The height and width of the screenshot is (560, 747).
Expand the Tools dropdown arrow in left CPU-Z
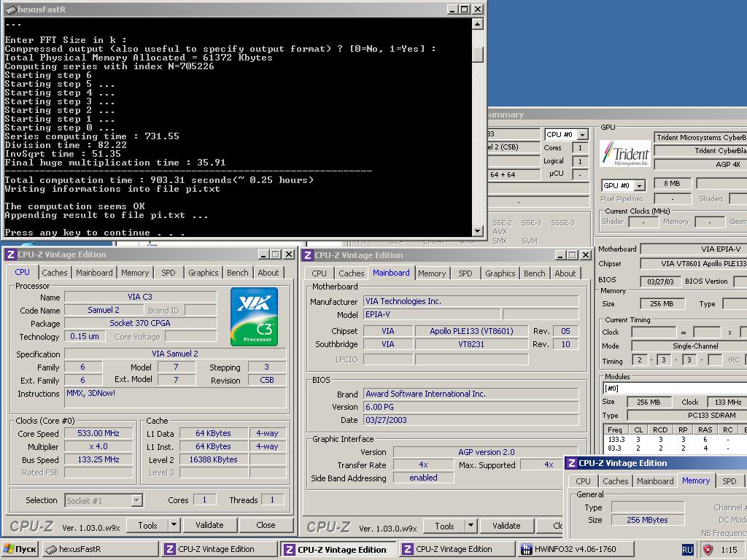click(174, 525)
